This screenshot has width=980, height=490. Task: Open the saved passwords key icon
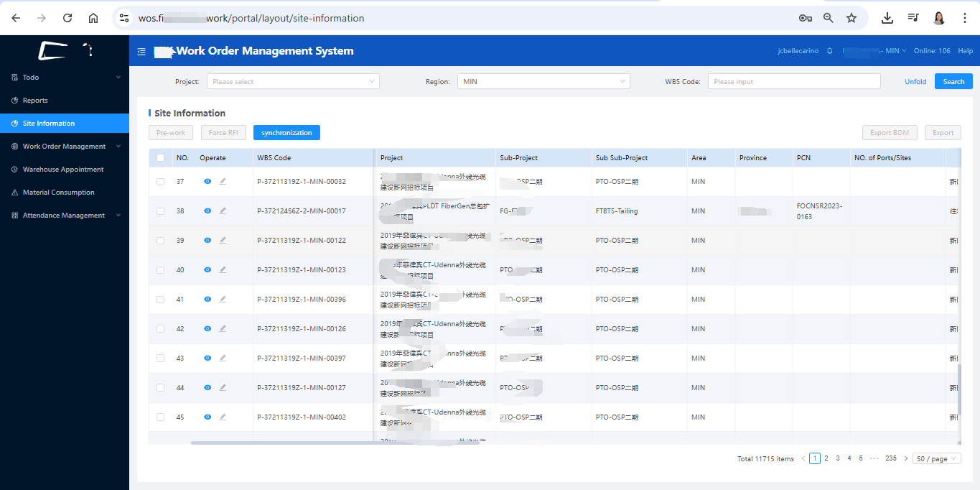point(806,18)
